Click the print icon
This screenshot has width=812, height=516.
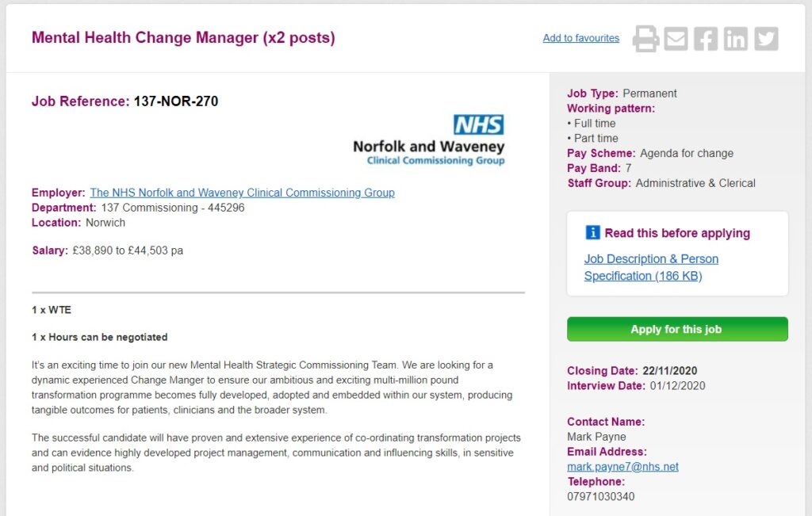(x=645, y=38)
